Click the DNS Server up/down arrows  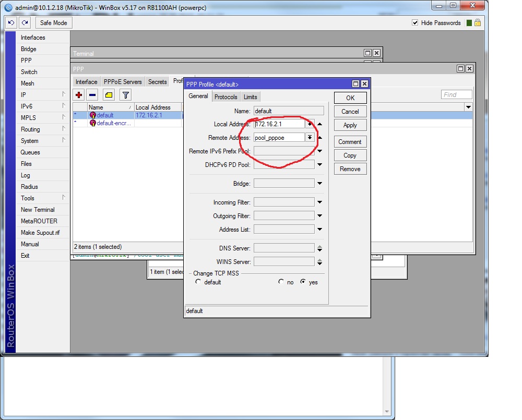click(319, 248)
